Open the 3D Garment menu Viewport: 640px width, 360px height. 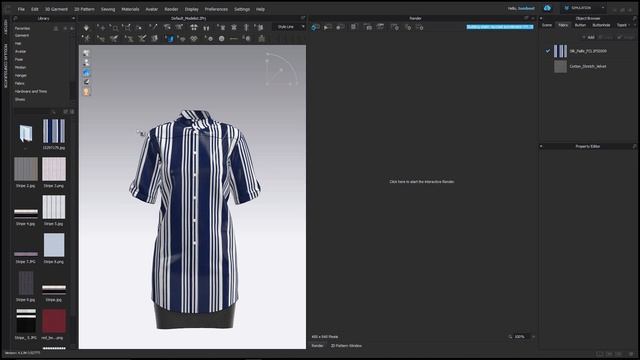(56, 9)
